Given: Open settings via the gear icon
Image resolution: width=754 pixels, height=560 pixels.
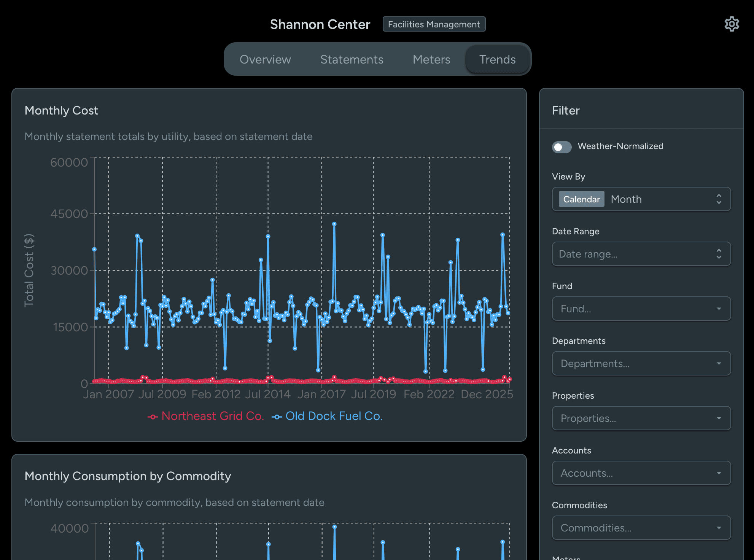Looking at the screenshot, I should pyautogui.click(x=732, y=24).
